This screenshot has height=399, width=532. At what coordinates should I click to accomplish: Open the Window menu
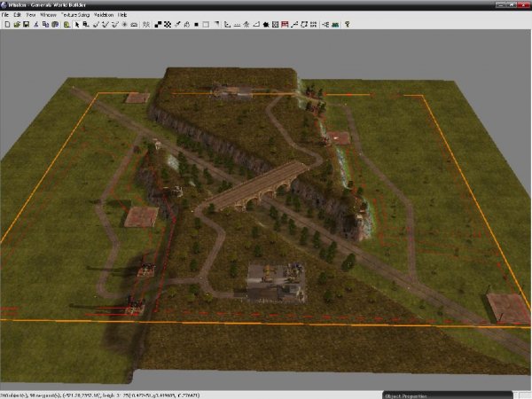point(49,15)
